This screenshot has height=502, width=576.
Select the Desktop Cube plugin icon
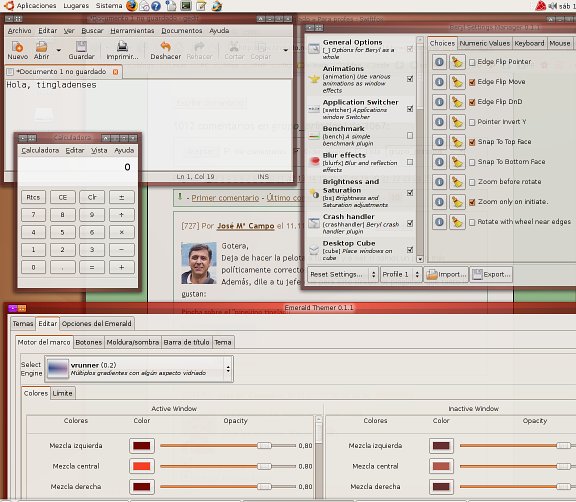pos(314,250)
